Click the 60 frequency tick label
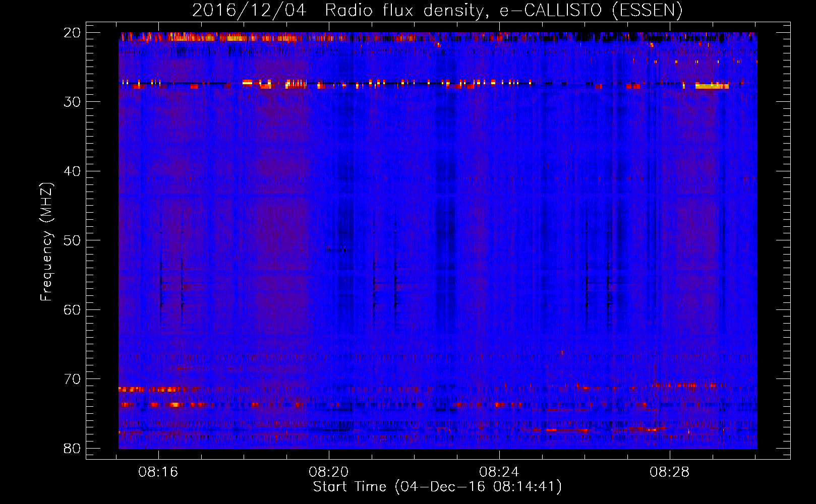Screen dimensions: 816x504 point(72,309)
